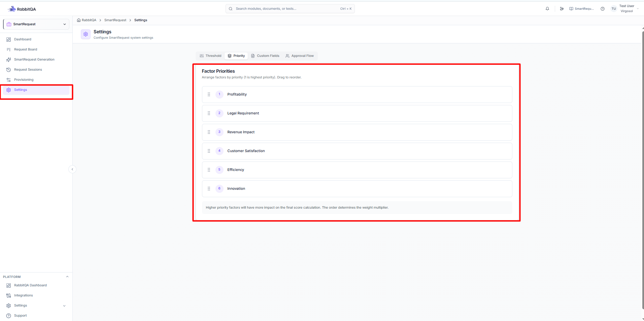
Task: Click the Integrations sidebar icon
Action: (x=9, y=295)
